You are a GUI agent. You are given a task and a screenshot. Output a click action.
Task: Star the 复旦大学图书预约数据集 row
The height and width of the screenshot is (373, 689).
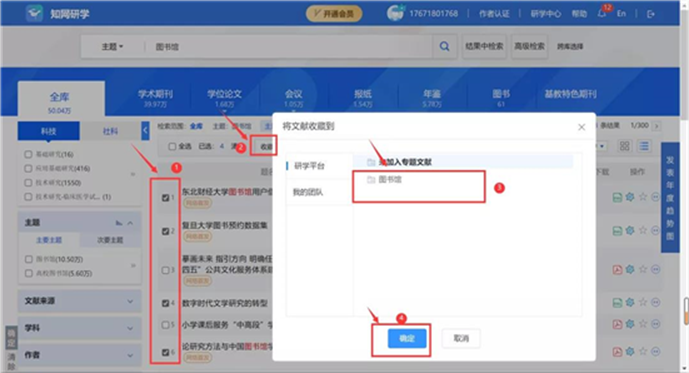click(643, 230)
